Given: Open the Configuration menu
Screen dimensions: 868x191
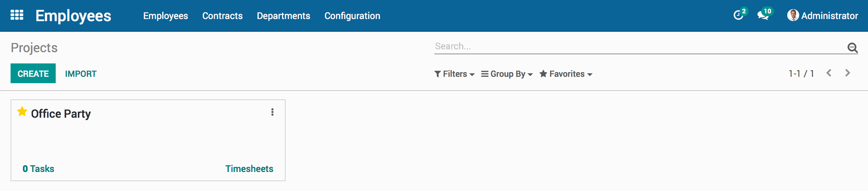Looking at the screenshot, I should coord(352,16).
